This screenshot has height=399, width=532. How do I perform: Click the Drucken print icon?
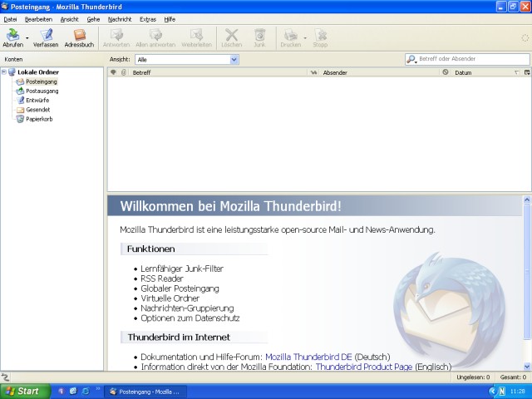pyautogui.click(x=291, y=37)
